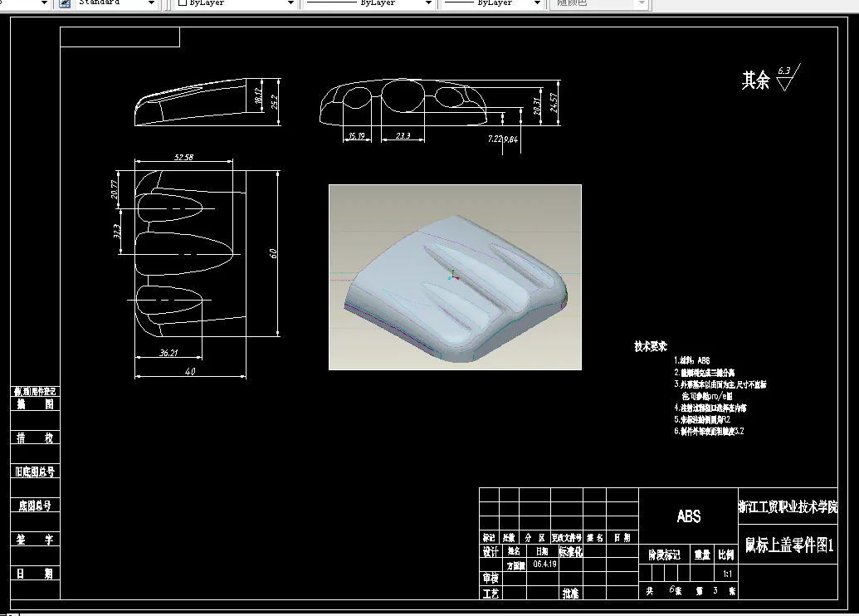Click the 其余 annotation text
The height and width of the screenshot is (616, 859).
tap(755, 81)
